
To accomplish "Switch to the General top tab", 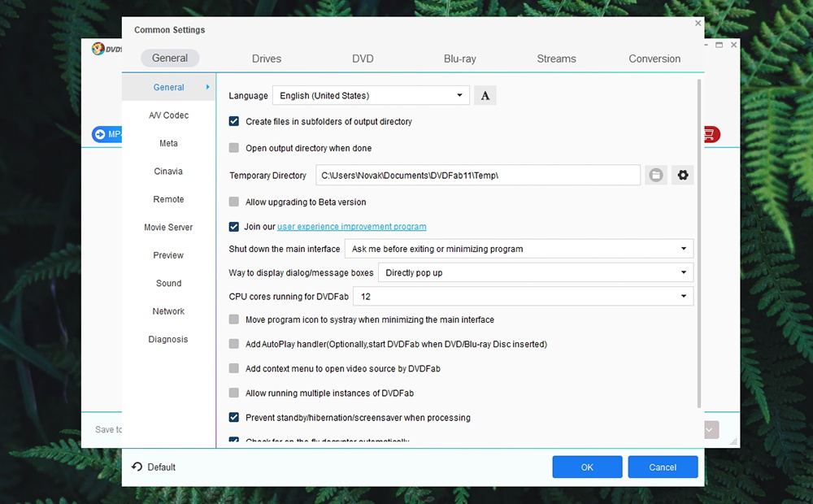I will point(170,58).
